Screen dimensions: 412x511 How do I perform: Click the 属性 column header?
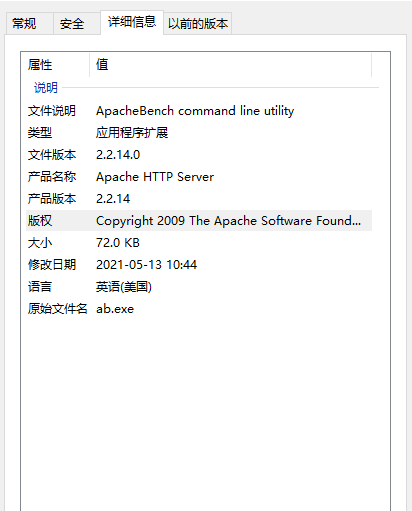[55, 64]
